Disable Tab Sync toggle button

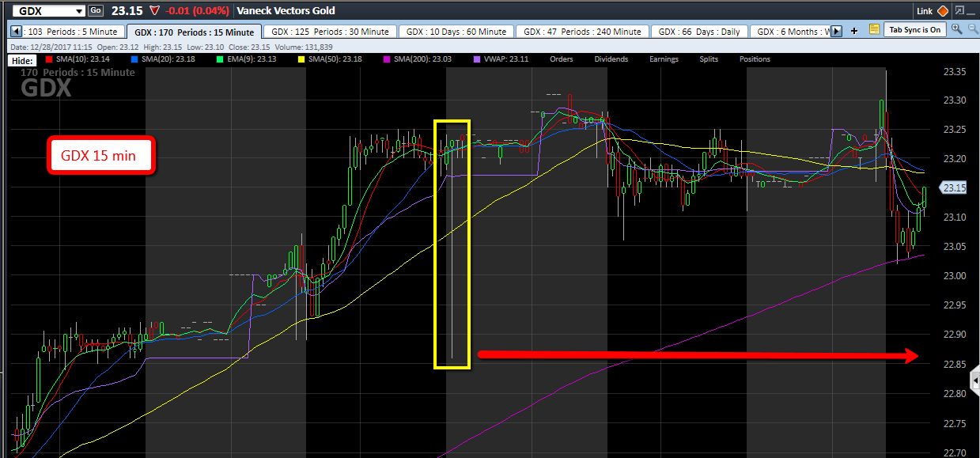click(914, 30)
